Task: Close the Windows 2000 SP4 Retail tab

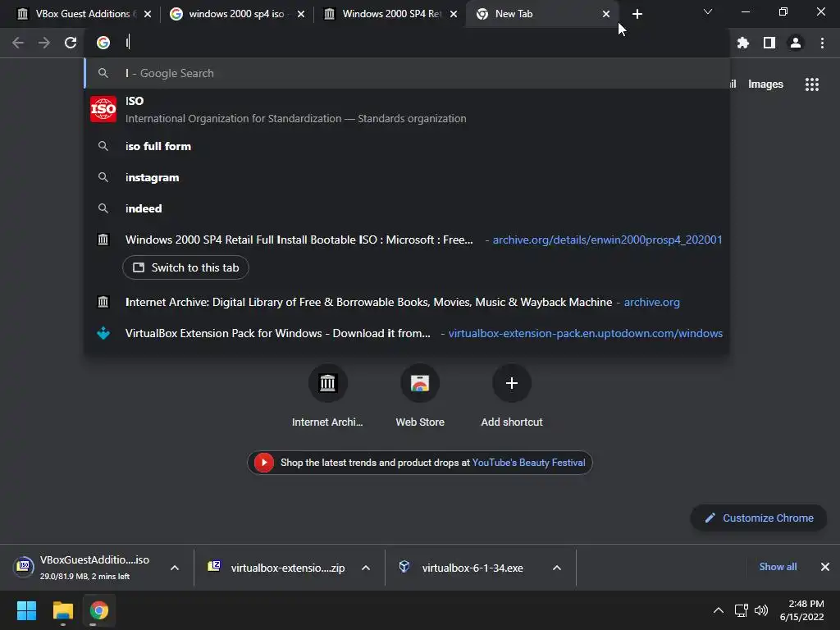Action: [x=454, y=14]
